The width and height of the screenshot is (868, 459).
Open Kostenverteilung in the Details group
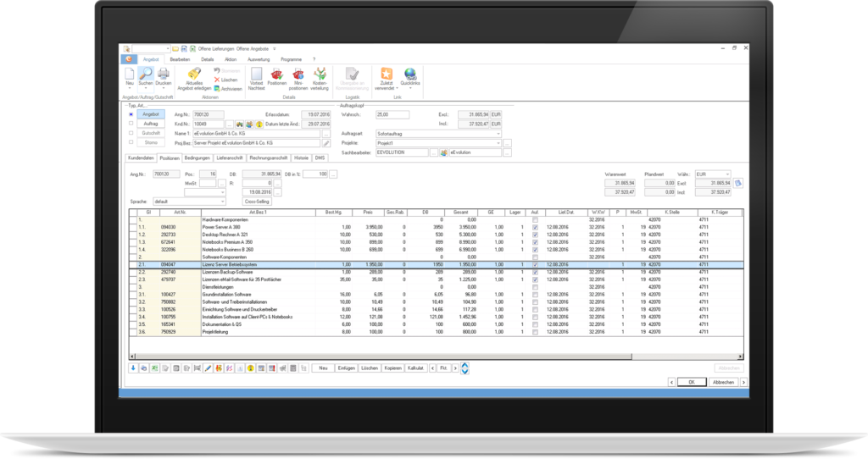pos(320,75)
